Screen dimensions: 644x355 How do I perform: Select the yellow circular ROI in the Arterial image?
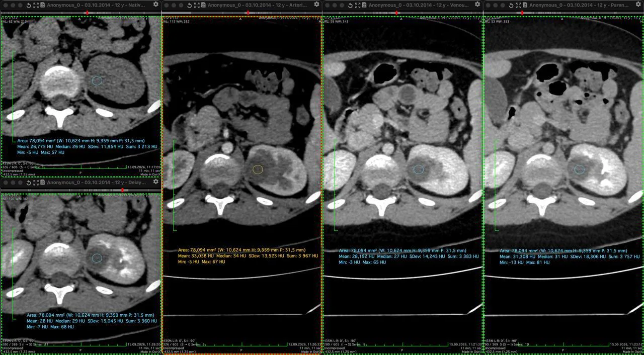point(258,170)
